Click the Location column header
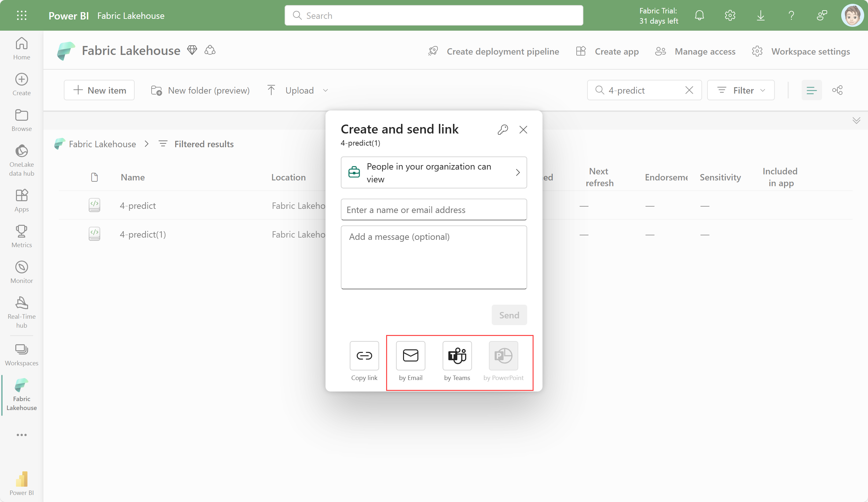868x502 pixels. click(x=288, y=177)
